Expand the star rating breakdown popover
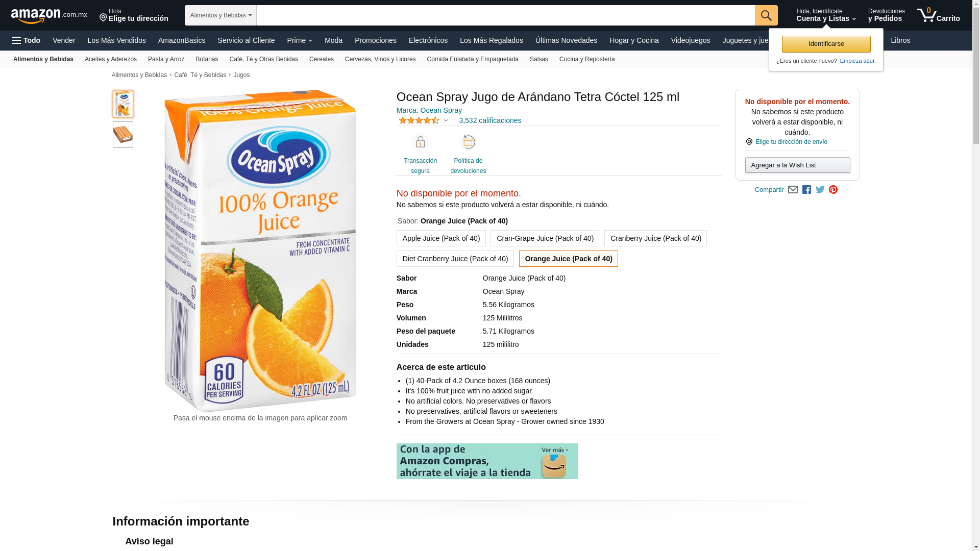Image resolution: width=980 pixels, height=551 pixels. tap(446, 121)
